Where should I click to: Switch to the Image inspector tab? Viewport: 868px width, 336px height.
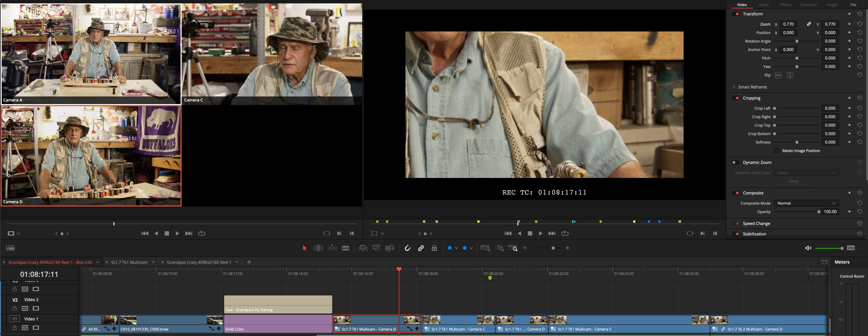click(831, 5)
